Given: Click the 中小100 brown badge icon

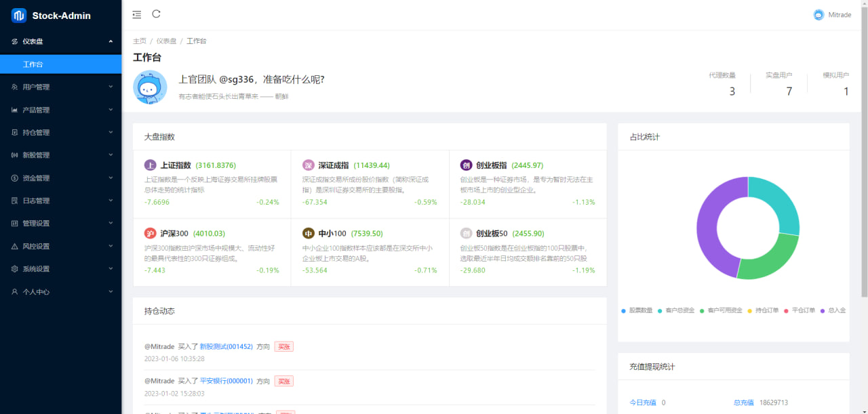Looking at the screenshot, I should click(x=308, y=234).
